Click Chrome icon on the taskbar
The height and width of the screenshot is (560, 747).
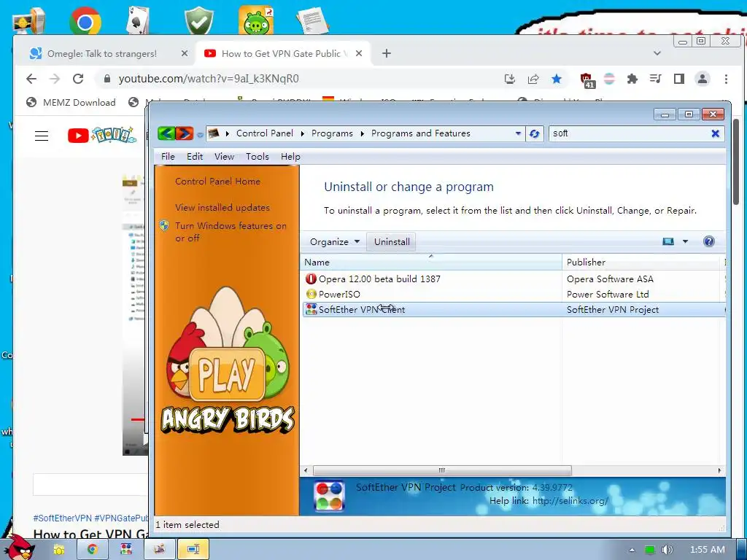tap(92, 549)
